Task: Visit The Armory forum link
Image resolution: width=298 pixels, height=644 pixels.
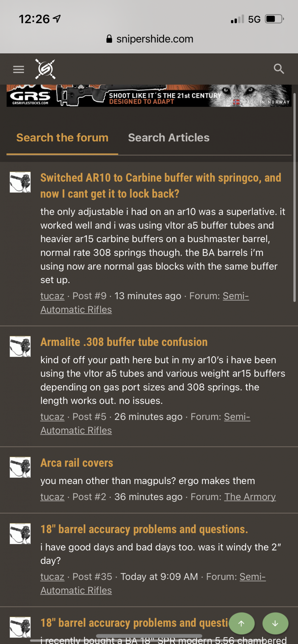Action: click(250, 497)
